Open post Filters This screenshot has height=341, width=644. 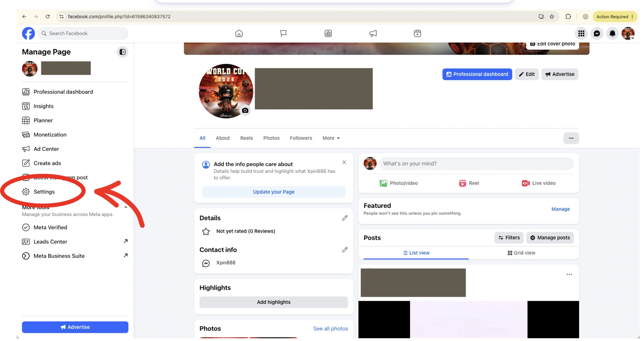pos(509,238)
